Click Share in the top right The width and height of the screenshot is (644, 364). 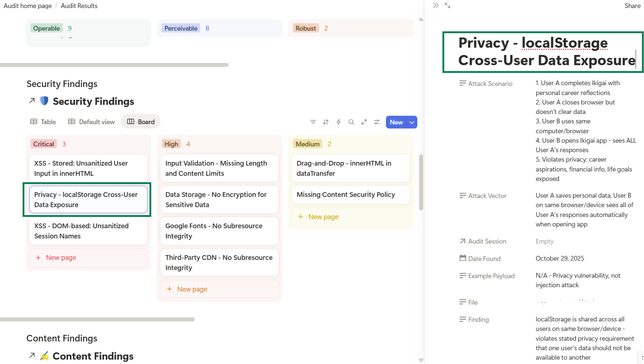(x=632, y=6)
